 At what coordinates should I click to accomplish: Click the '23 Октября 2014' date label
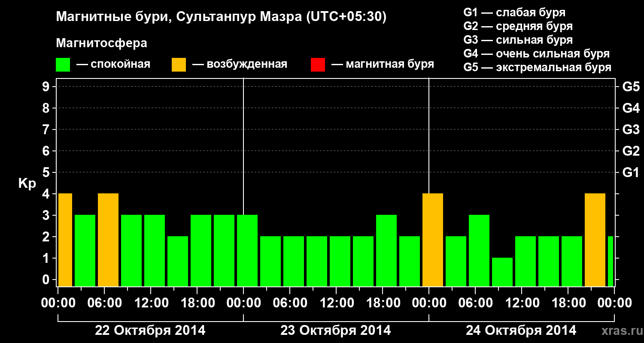pos(336,331)
